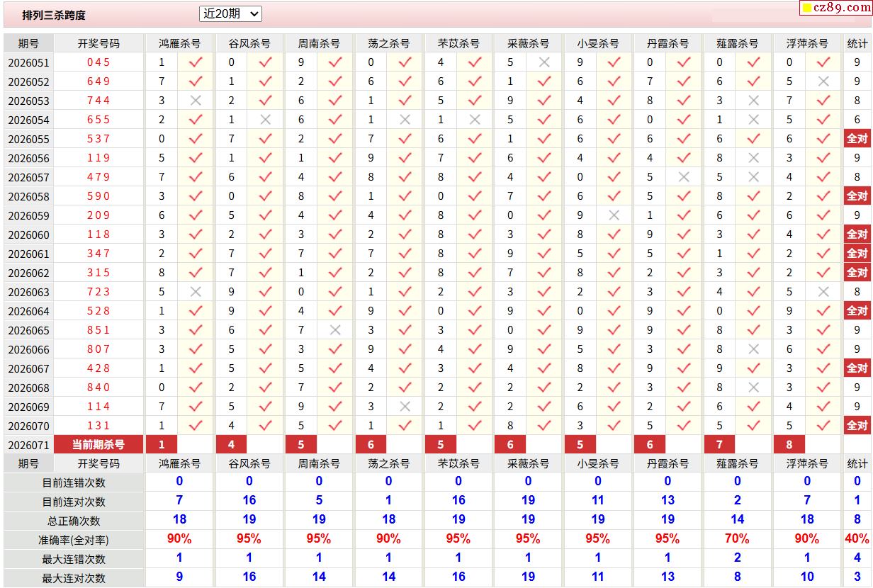Click the 全对 badge in row 2026070
The image size is (873, 588).
click(857, 426)
